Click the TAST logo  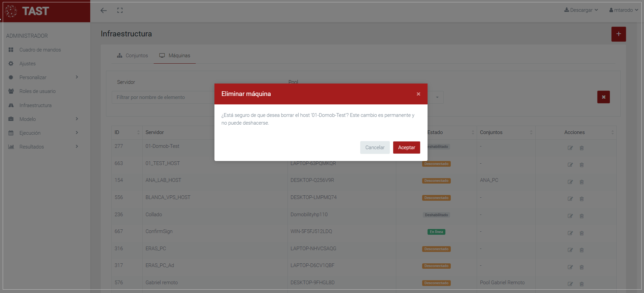[x=28, y=11]
